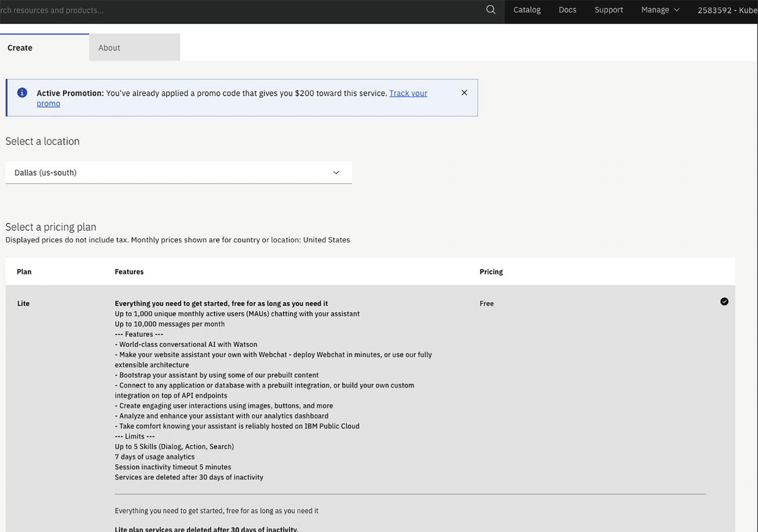Click the Lite plan name label
758x532 pixels.
point(23,303)
